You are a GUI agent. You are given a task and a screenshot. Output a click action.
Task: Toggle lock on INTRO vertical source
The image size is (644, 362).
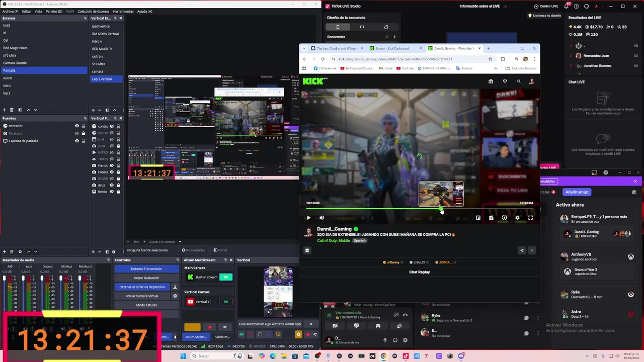tap(118, 152)
